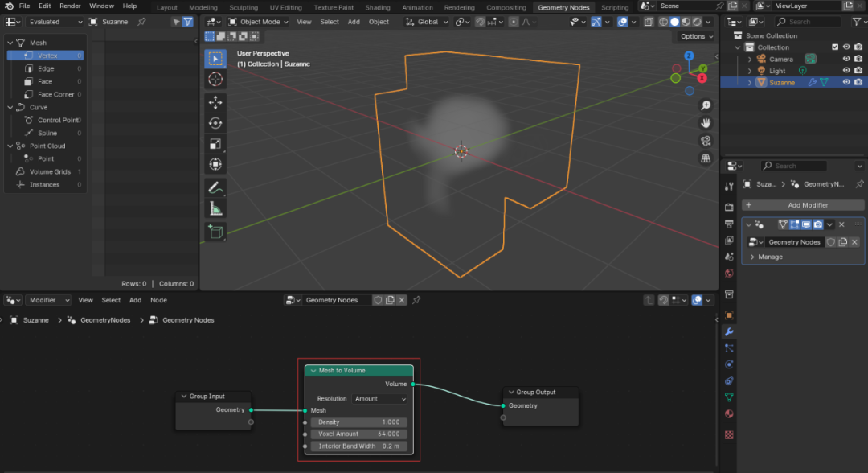Select the Face domain in spreadsheet
The image size is (868, 473).
click(x=45, y=81)
